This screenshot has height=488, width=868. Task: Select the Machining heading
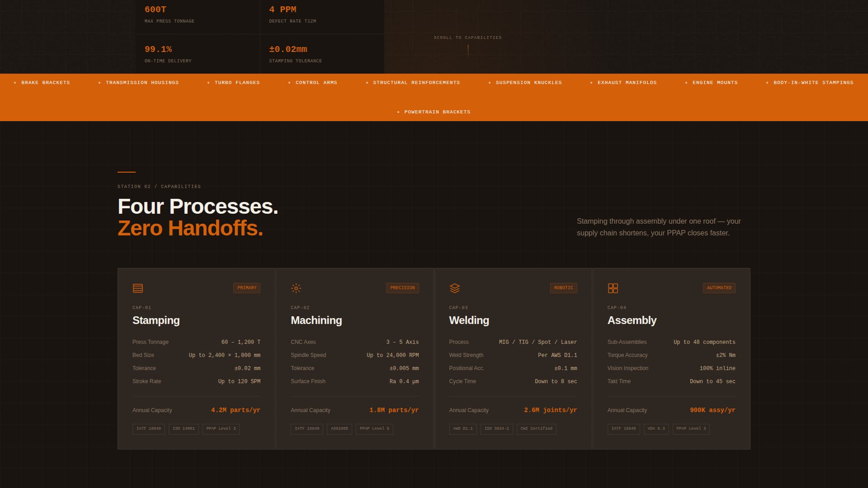pos(316,320)
